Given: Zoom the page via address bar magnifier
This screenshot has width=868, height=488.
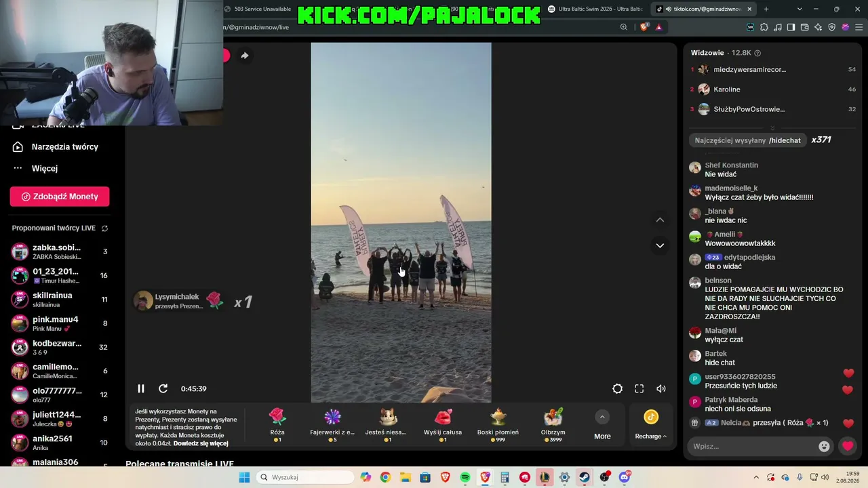Looking at the screenshot, I should (x=624, y=27).
